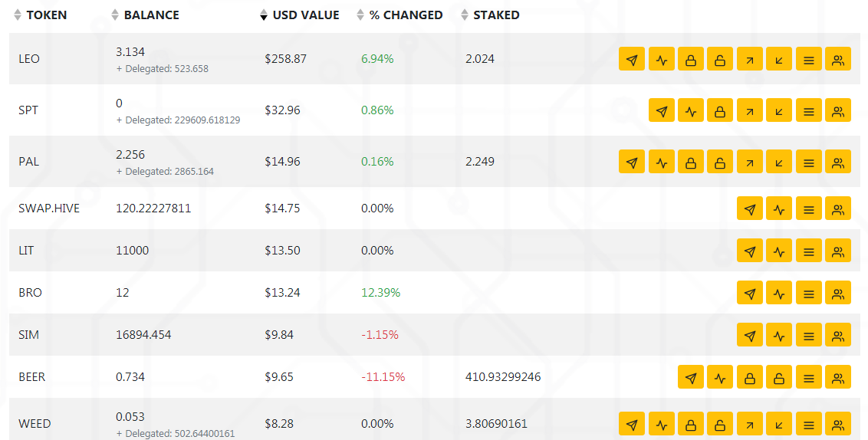This screenshot has width=868, height=440.
Task: Click history list icon for PAL
Action: point(809,163)
